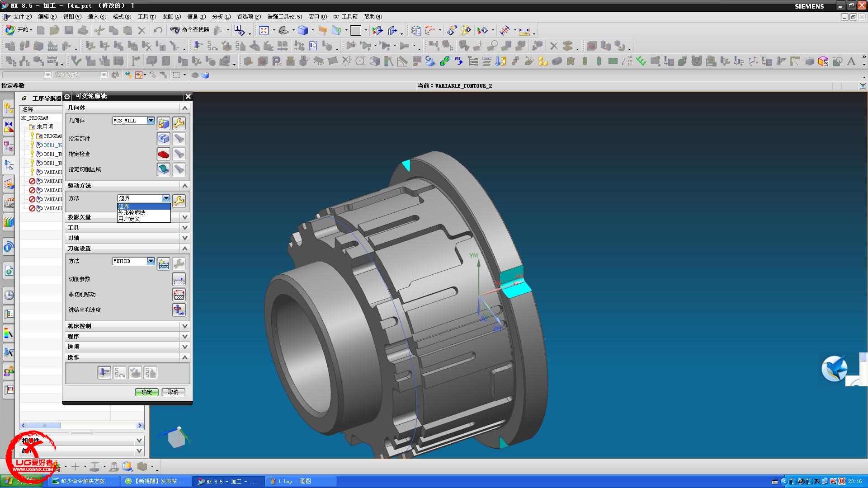Select 边界 in the drive method list

pyautogui.click(x=144, y=206)
